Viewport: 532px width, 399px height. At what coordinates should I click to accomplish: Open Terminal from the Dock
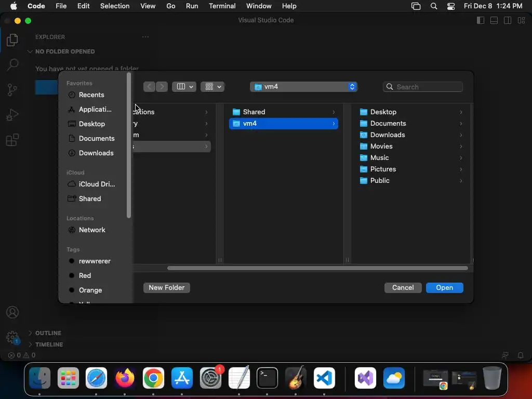click(267, 378)
